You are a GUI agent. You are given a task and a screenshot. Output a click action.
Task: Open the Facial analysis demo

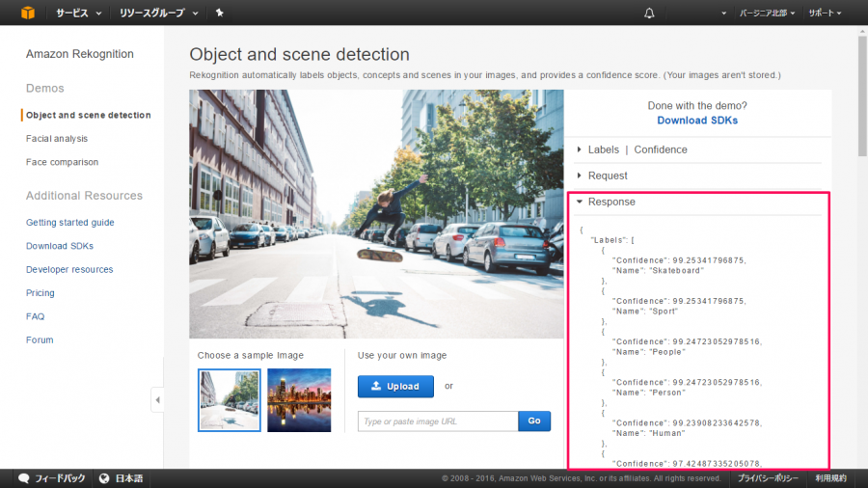(57, 138)
